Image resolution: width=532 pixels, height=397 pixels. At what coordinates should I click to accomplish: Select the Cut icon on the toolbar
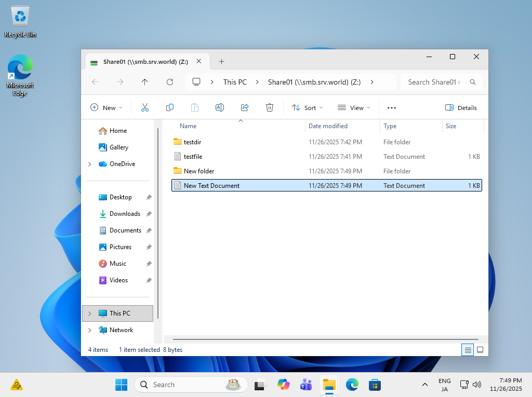[145, 107]
